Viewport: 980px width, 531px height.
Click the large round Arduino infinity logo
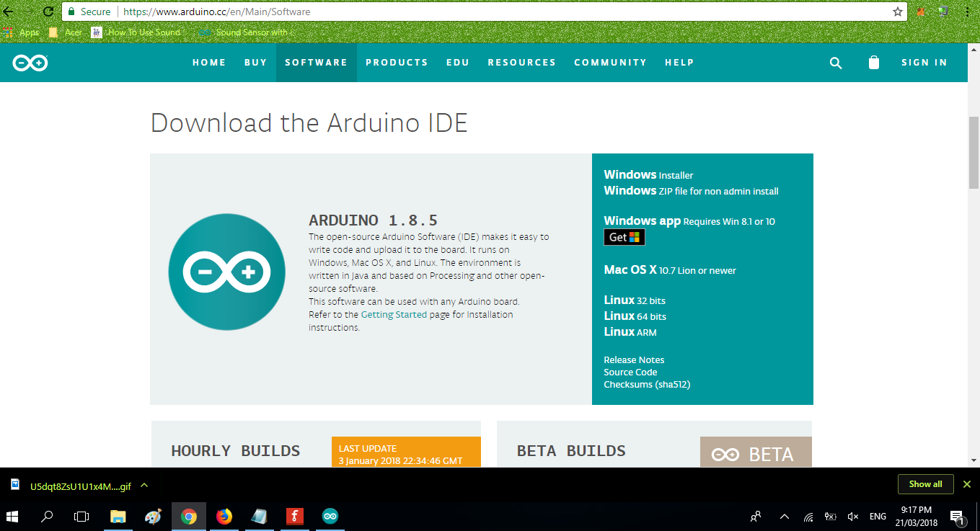point(226,272)
